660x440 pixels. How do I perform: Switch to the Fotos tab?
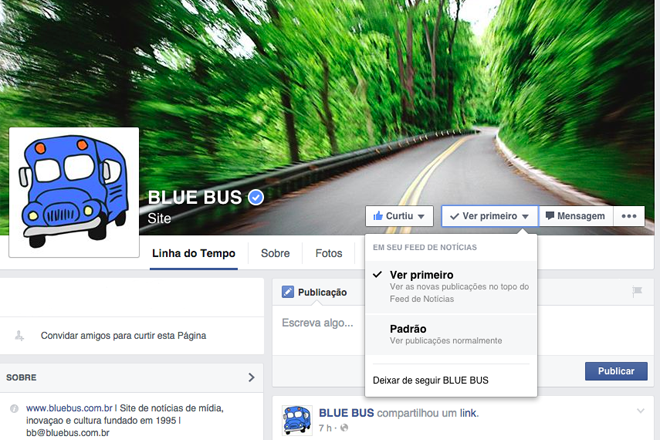pos(329,253)
